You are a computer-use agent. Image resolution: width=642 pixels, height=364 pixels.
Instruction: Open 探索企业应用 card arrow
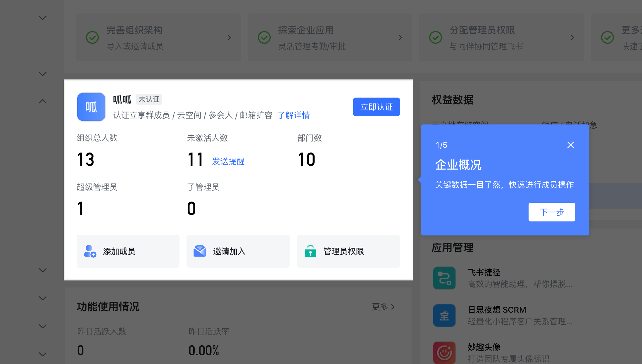[x=400, y=37]
